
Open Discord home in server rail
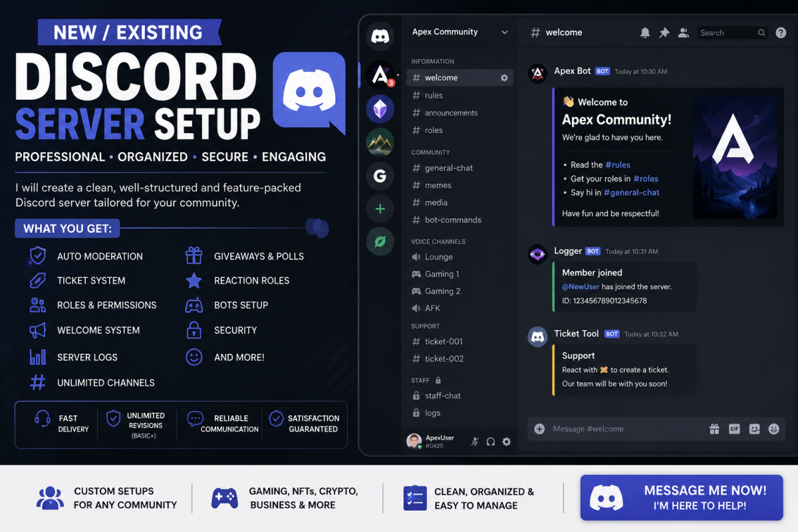pos(380,36)
